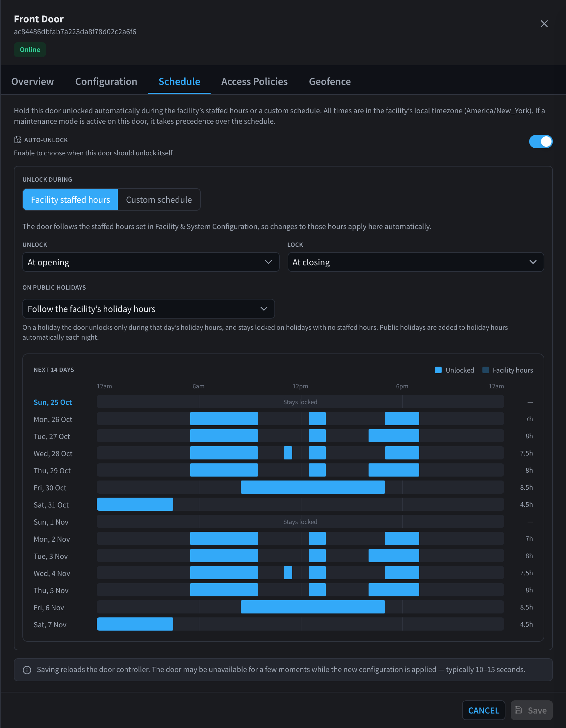Click the Sat, 7 Nov unlocked block
The width and height of the screenshot is (566, 728).
pos(135,624)
